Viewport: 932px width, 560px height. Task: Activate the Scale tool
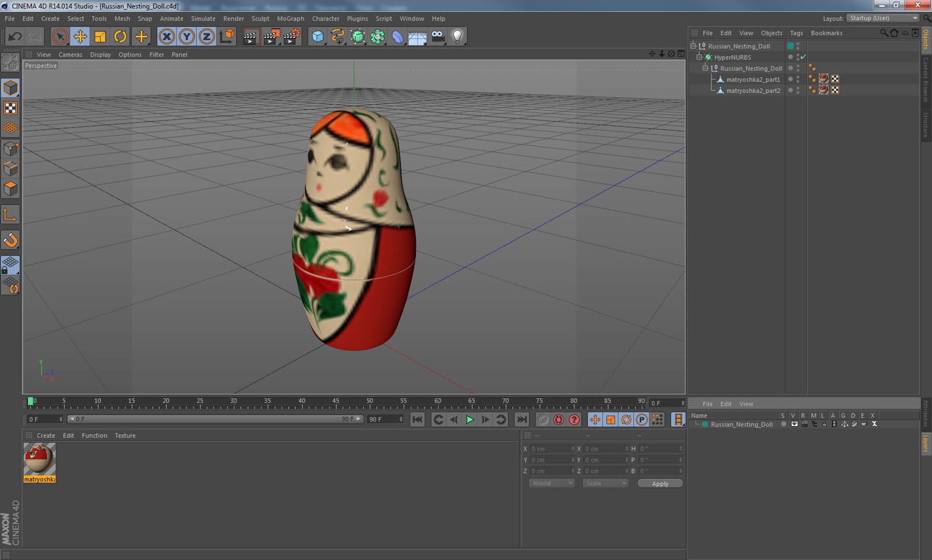(100, 36)
